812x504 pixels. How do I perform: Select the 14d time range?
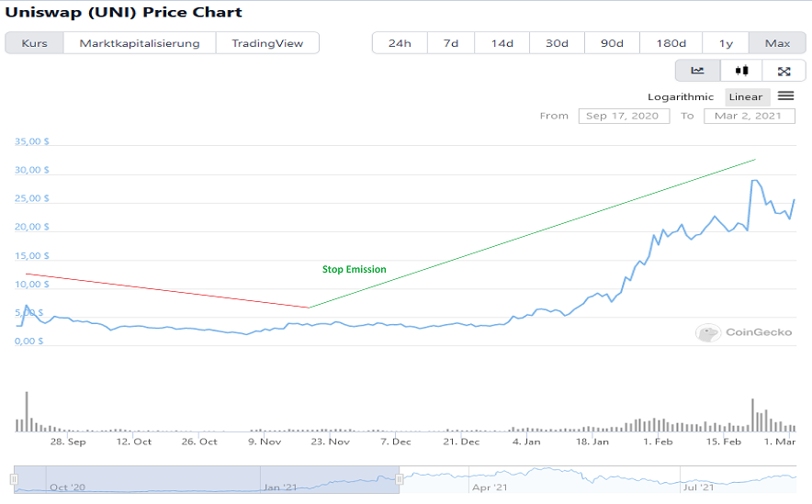pyautogui.click(x=502, y=43)
